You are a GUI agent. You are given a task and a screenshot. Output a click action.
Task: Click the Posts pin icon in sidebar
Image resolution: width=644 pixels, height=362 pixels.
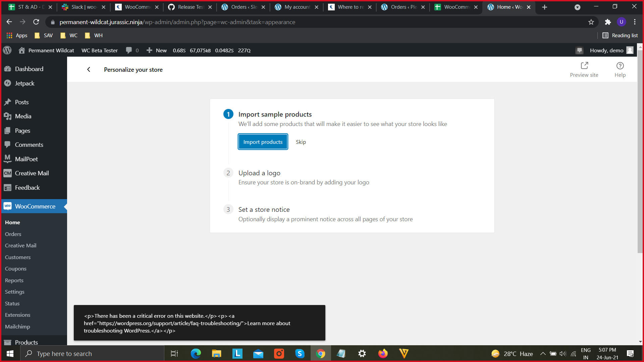[8, 102]
